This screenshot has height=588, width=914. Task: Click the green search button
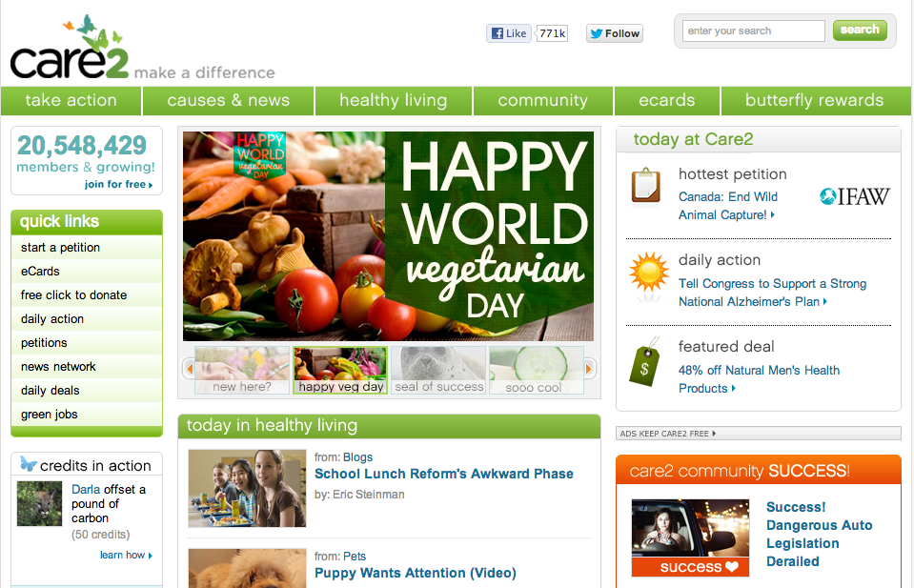point(860,30)
